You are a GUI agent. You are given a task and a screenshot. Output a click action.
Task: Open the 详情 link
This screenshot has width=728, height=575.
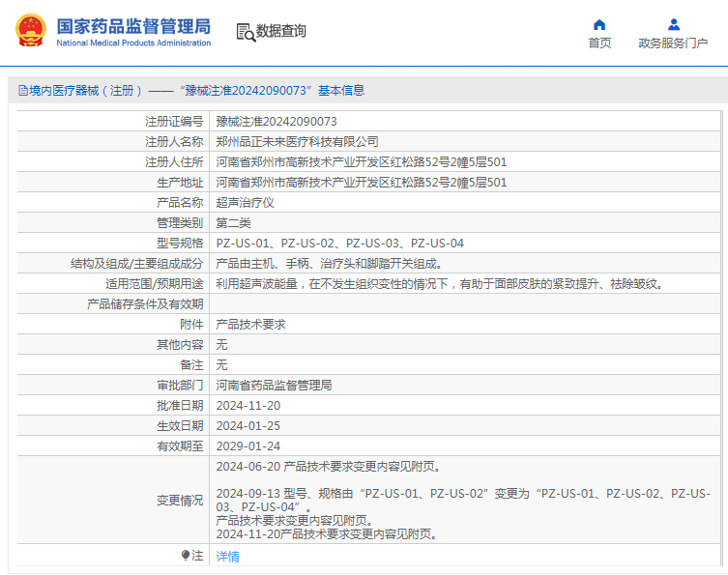coord(227,556)
